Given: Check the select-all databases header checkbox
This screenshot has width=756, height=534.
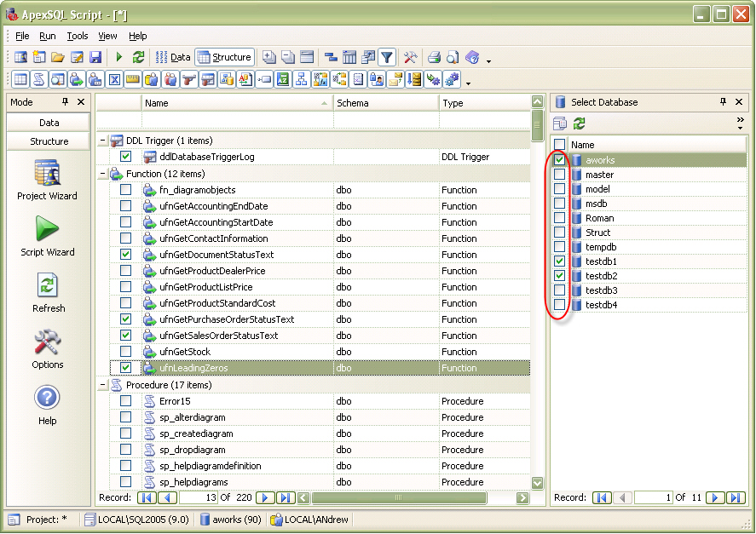Looking at the screenshot, I should 559,144.
